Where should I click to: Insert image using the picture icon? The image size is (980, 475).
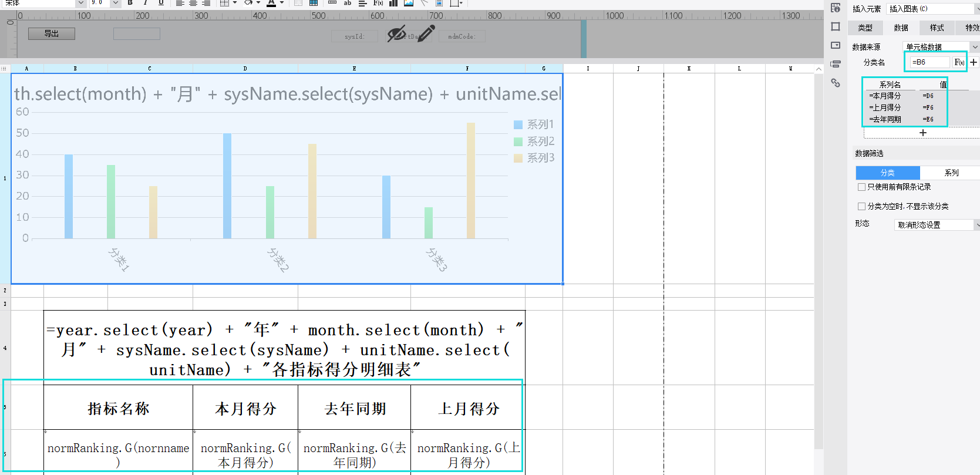[409, 3]
